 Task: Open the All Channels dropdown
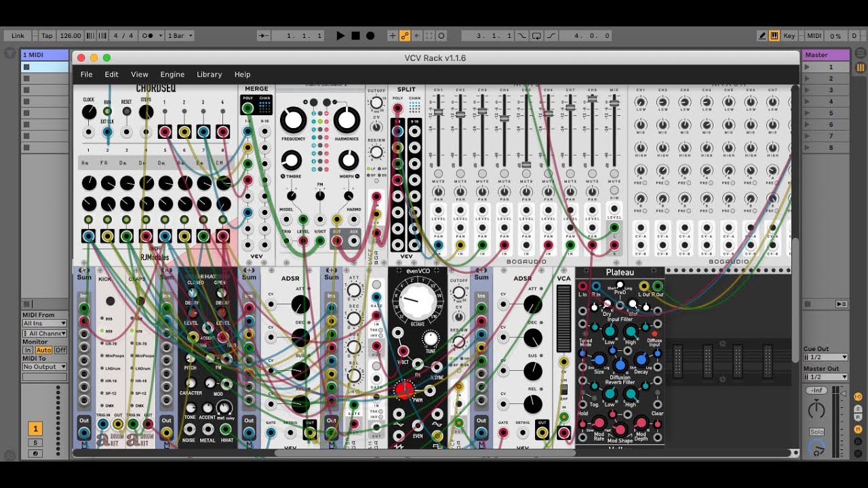pos(45,333)
